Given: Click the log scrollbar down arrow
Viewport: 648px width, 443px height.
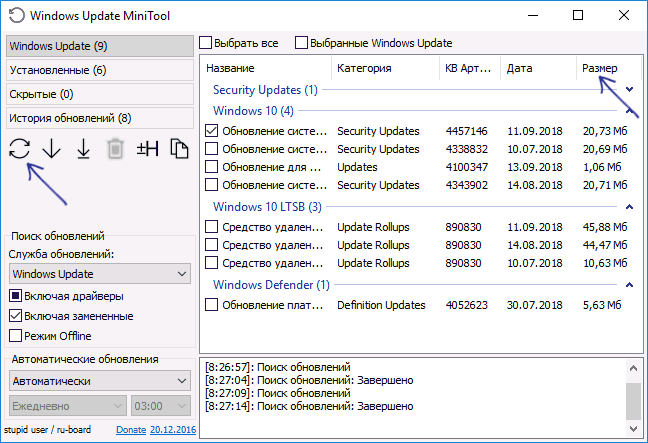Looking at the screenshot, I should tap(633, 429).
